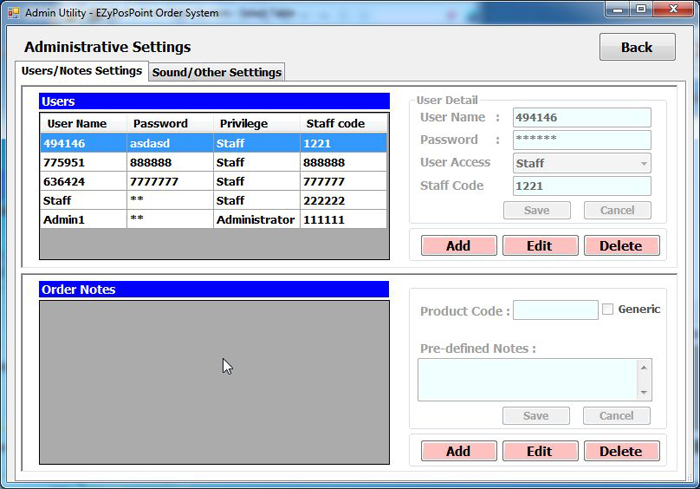Click the password cell asdasd

(x=170, y=143)
